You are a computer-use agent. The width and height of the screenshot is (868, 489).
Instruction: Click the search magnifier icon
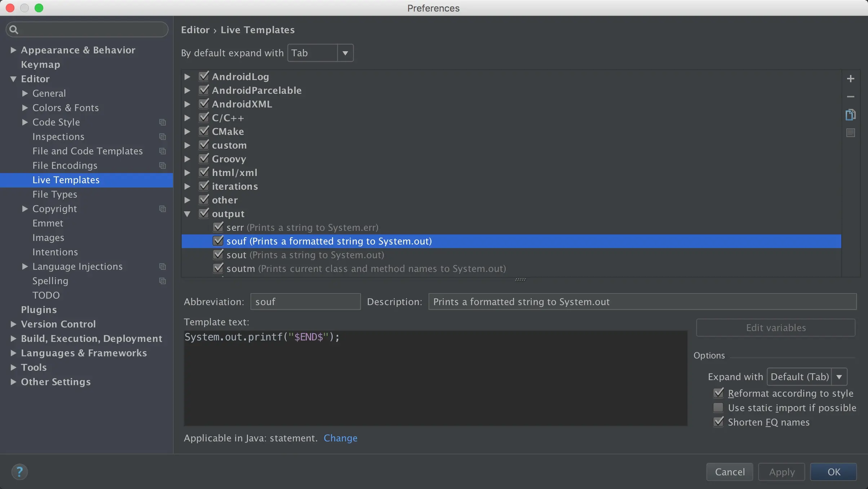[x=14, y=30]
